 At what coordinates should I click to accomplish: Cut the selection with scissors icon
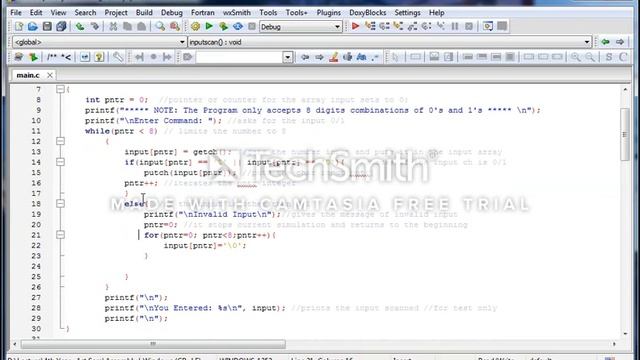point(113,27)
